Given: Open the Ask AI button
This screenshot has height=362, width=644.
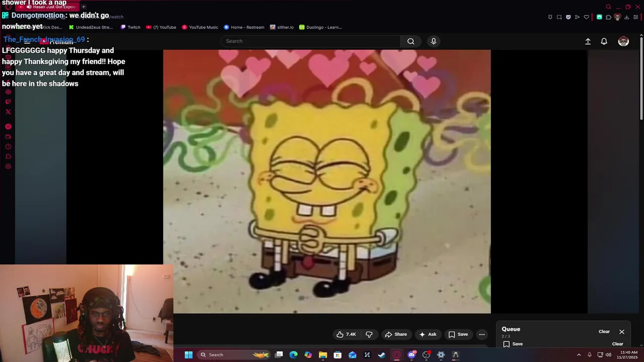Looking at the screenshot, I should pyautogui.click(x=427, y=334).
